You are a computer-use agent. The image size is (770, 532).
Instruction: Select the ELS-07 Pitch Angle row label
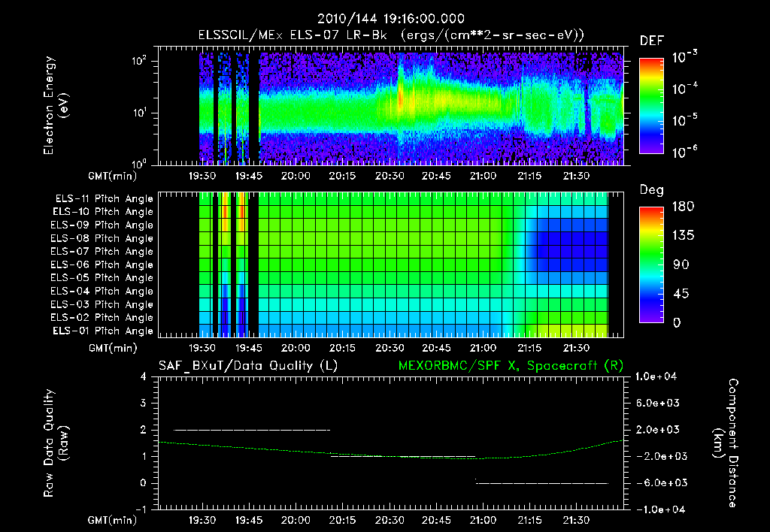[x=102, y=252]
